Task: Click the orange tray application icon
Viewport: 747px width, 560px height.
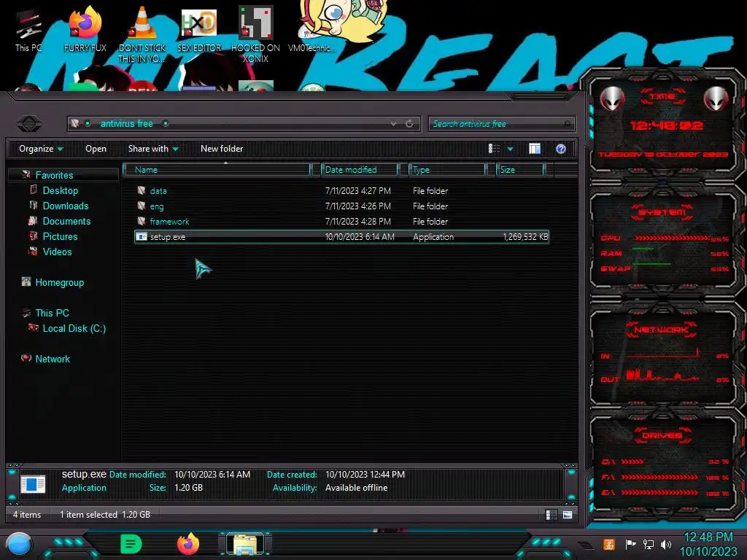Action: [x=609, y=544]
